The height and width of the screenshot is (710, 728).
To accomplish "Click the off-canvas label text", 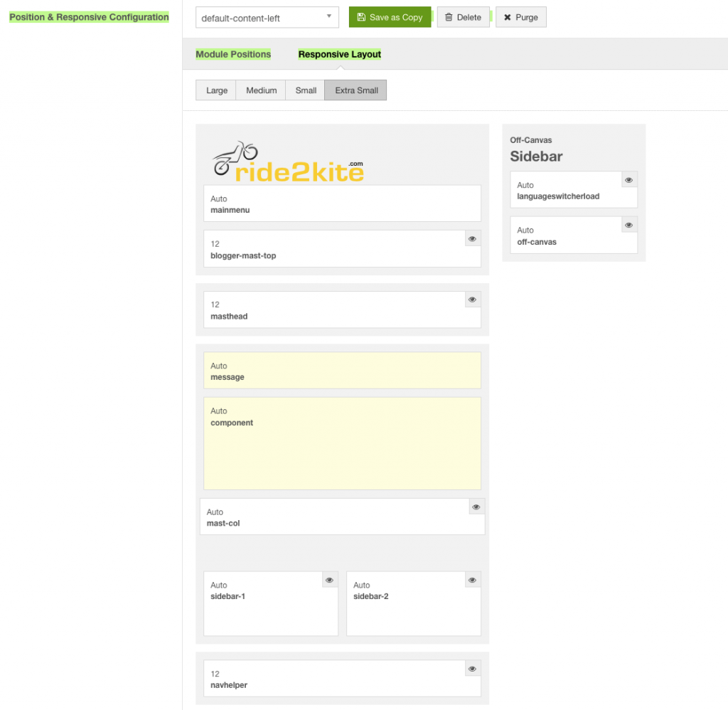I will (x=537, y=242).
